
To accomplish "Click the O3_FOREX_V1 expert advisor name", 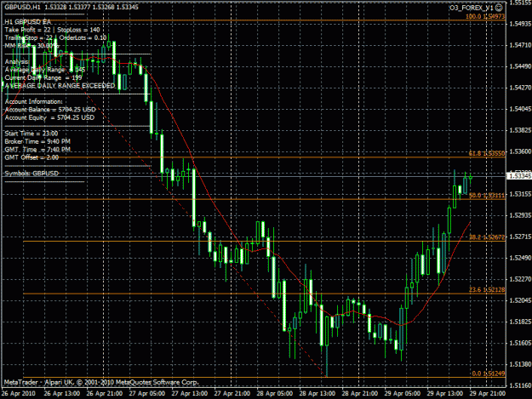I will click(472, 8).
